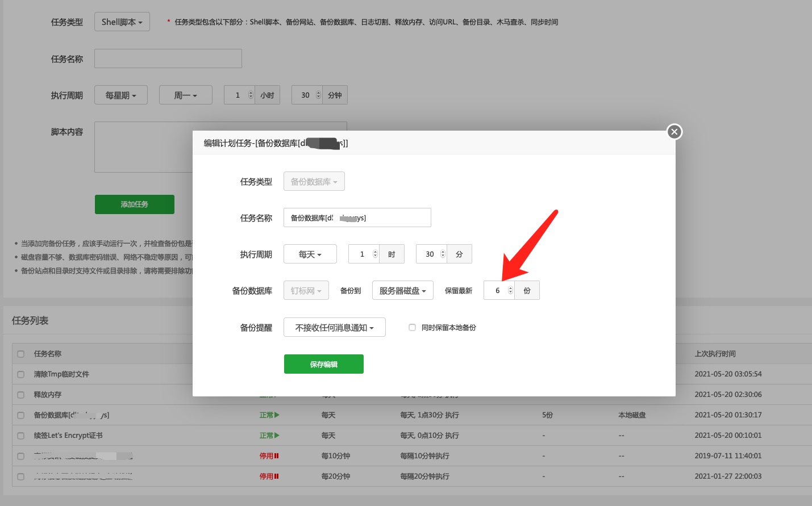This screenshot has width=812, height=506.
Task: Click the 清除Tmp临时文件 task name
Action: pos(61,374)
